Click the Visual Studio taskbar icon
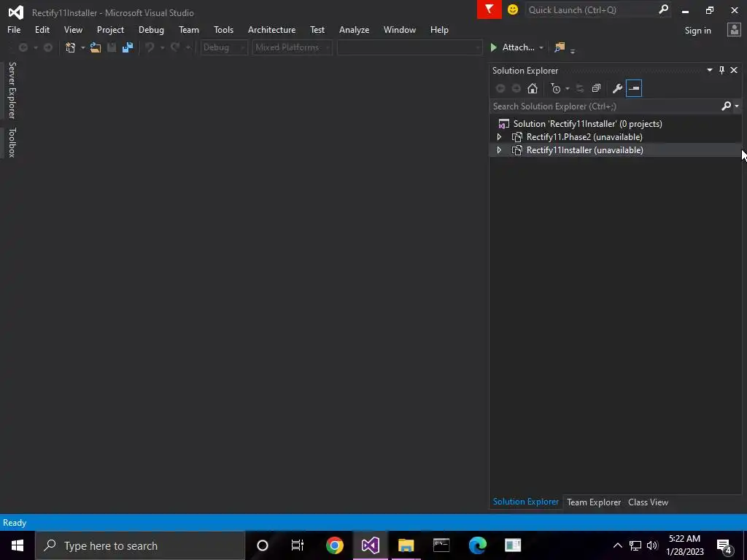Screen dimensions: 747x560 tap(370, 545)
